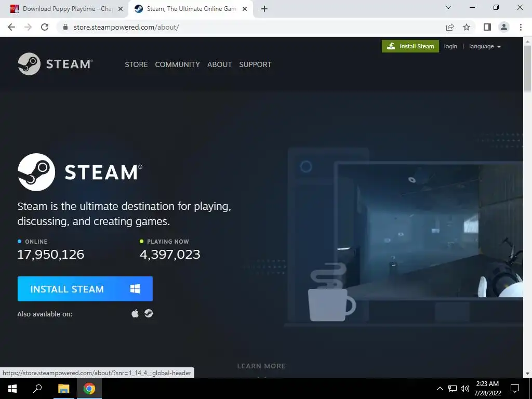Expand the language dropdown
This screenshot has height=399, width=532.
485,46
